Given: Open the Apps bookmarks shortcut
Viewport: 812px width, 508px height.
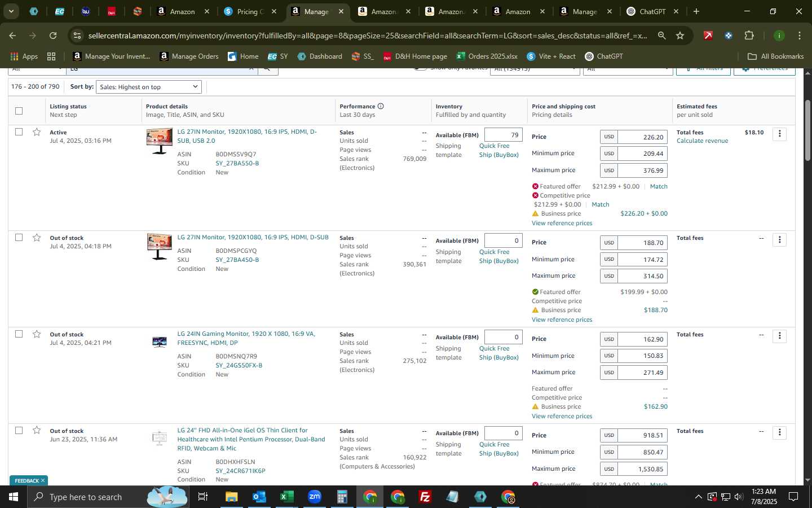Looking at the screenshot, I should pyautogui.click(x=24, y=56).
